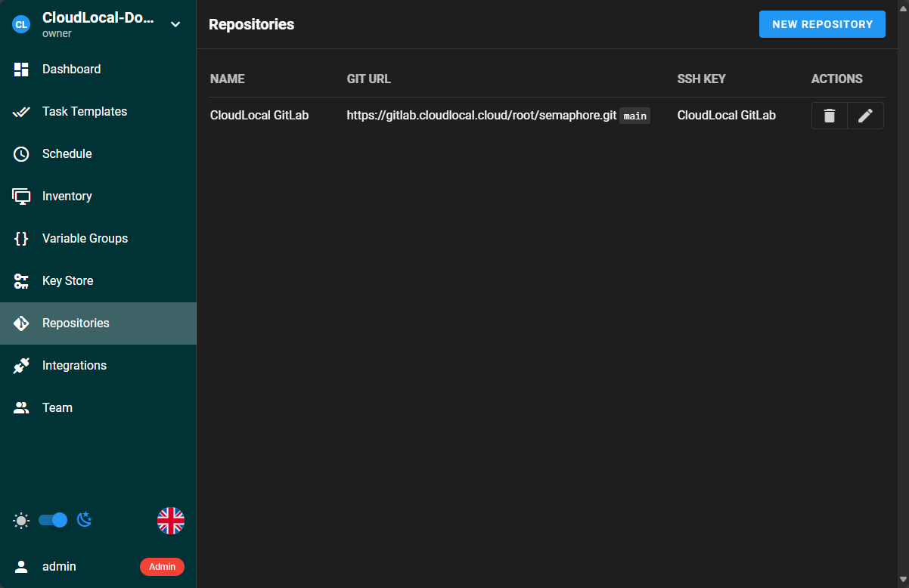
Task: Edit the CloudLocal GitLab repository
Action: click(x=865, y=116)
